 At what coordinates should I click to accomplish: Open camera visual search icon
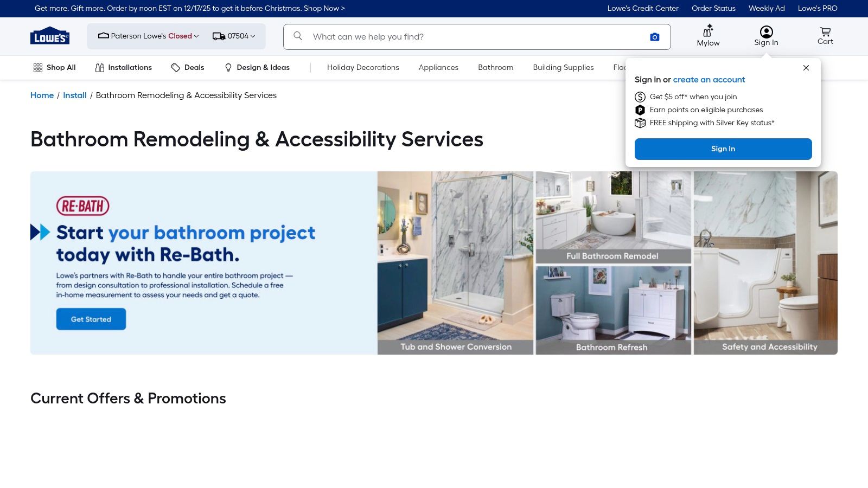(655, 37)
